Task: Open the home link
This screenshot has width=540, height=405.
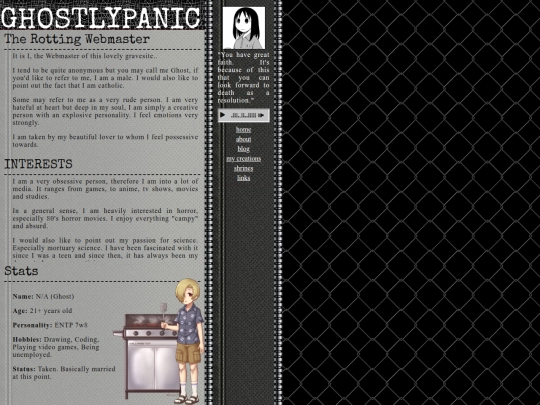Action: [243, 129]
